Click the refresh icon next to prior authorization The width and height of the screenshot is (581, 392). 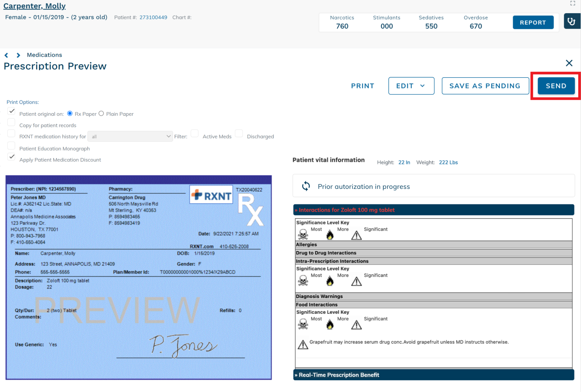306,186
